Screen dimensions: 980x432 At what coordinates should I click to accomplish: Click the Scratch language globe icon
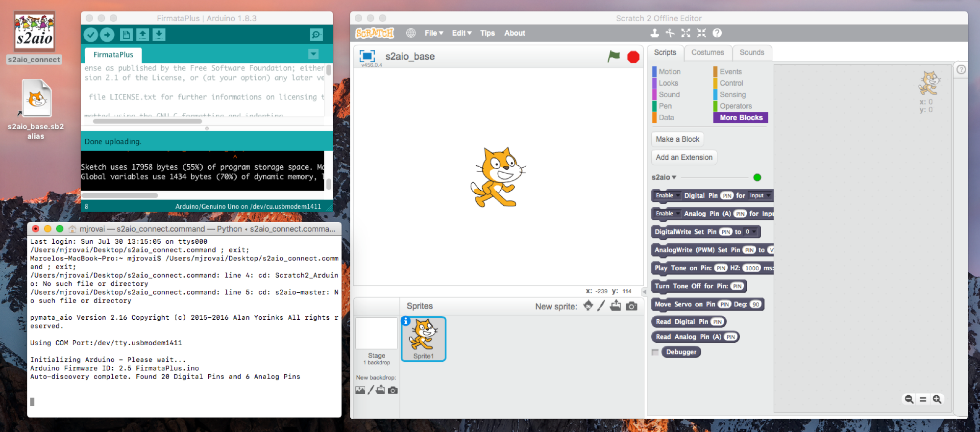(x=411, y=33)
